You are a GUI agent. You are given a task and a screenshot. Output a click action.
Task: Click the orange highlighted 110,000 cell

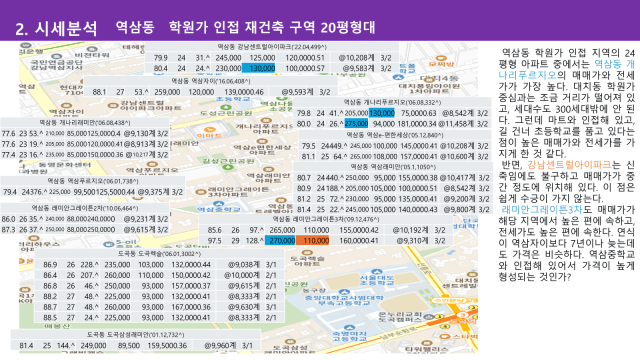point(312,241)
